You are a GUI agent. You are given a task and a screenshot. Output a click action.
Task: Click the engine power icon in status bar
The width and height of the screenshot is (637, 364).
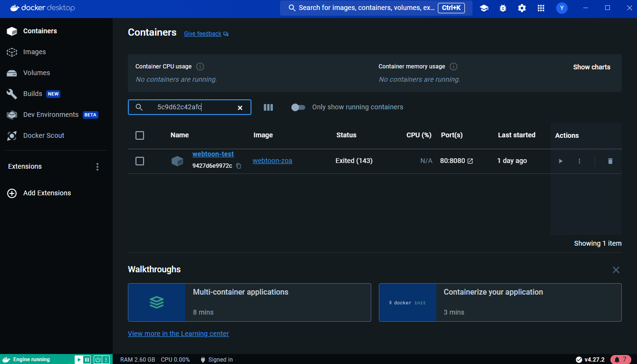(x=97, y=360)
